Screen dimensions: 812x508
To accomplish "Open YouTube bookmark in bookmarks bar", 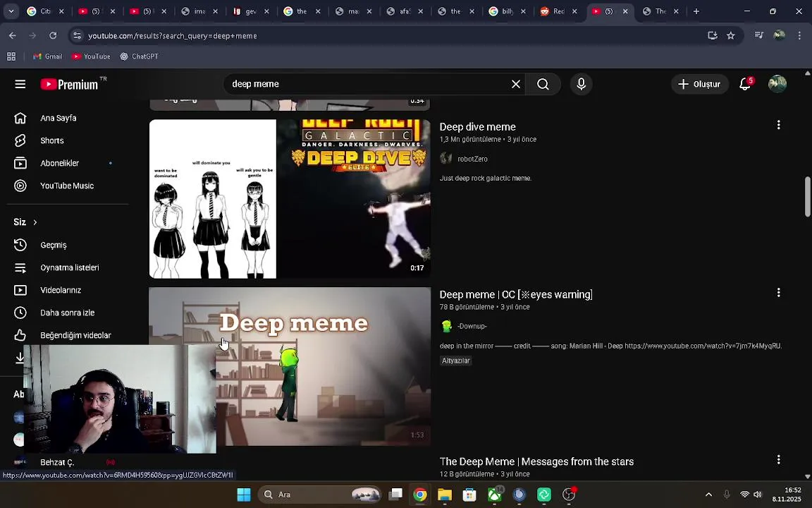I will (x=91, y=56).
